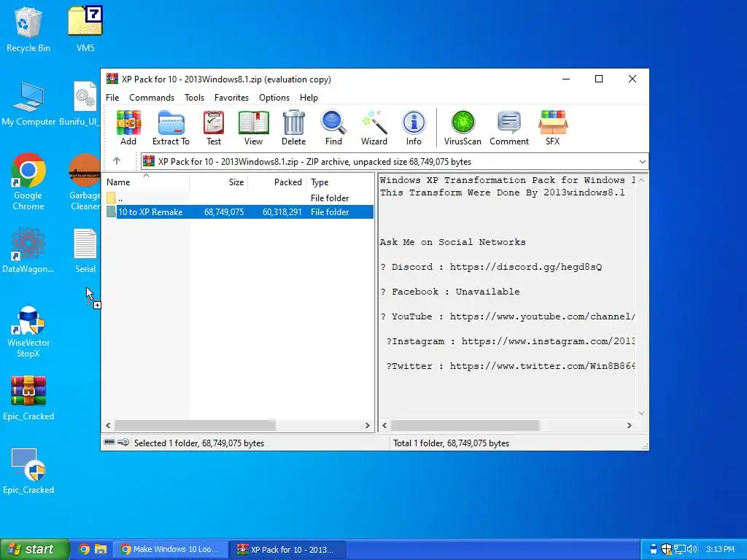Sort file list by Size column
The image size is (747, 560).
(x=219, y=182)
